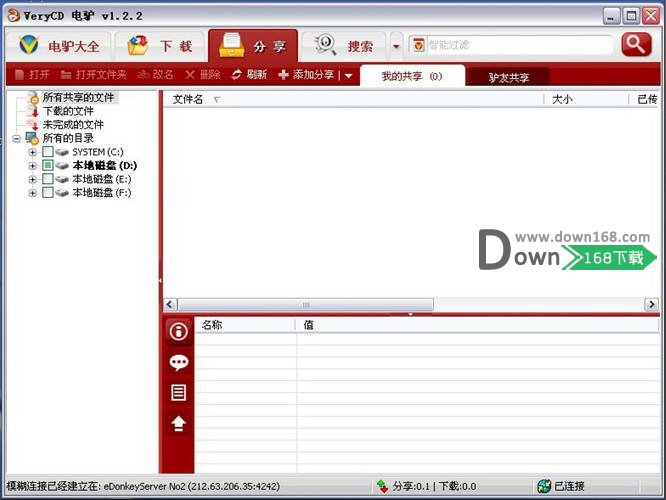
Task: Expand the 本地磁盘 (F:) drive node
Action: 32,193
